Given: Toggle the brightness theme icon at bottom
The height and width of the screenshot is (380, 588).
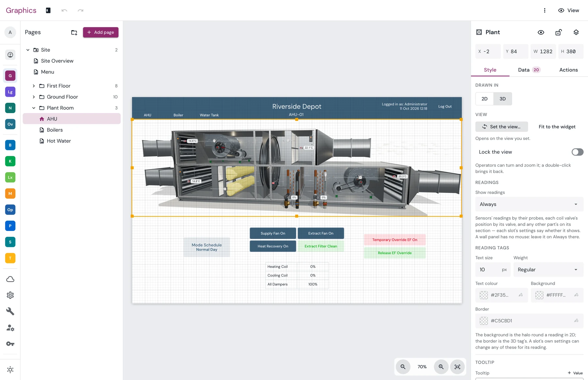Looking at the screenshot, I should 10,370.
